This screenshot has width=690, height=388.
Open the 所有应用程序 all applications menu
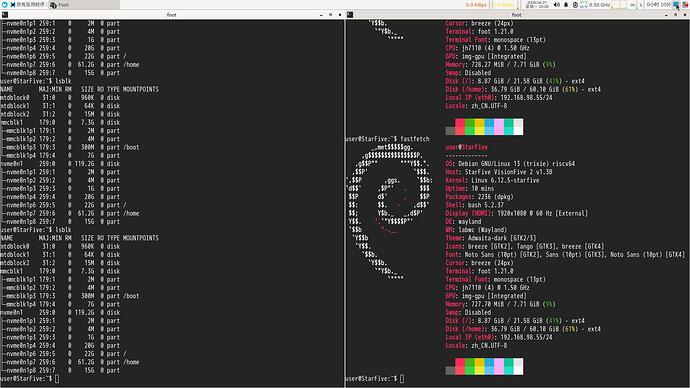(27, 5)
